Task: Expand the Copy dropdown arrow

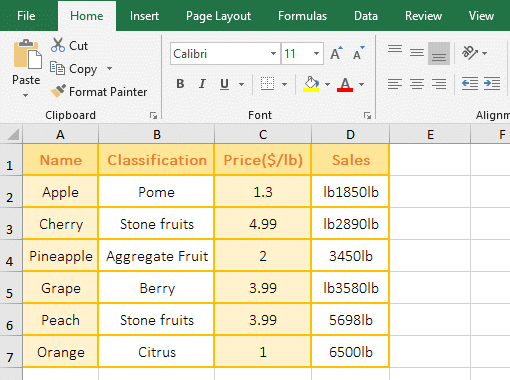Action: pos(109,68)
